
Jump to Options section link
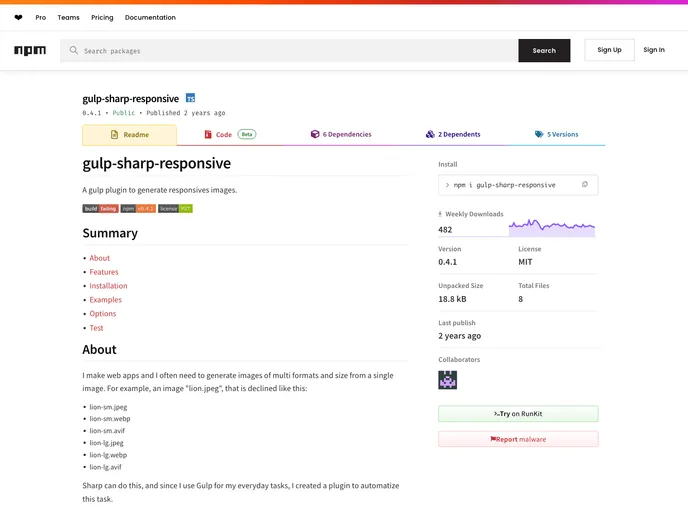click(103, 314)
